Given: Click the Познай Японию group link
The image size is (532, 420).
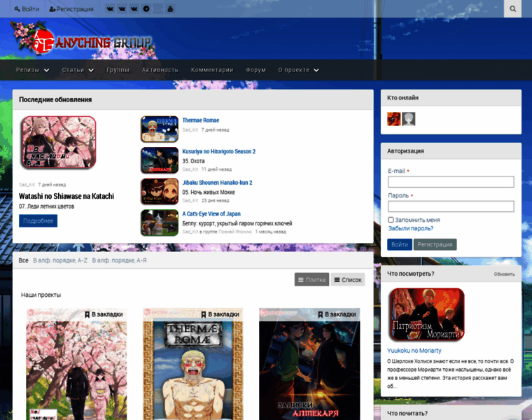Looking at the screenshot, I should coord(235,232).
